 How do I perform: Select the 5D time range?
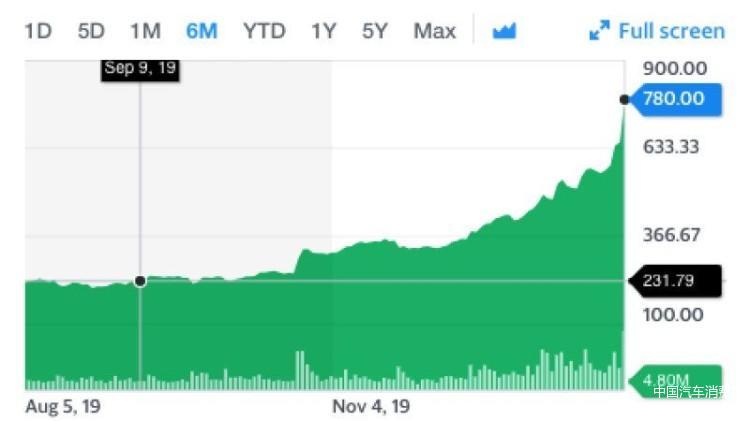pos(91,32)
